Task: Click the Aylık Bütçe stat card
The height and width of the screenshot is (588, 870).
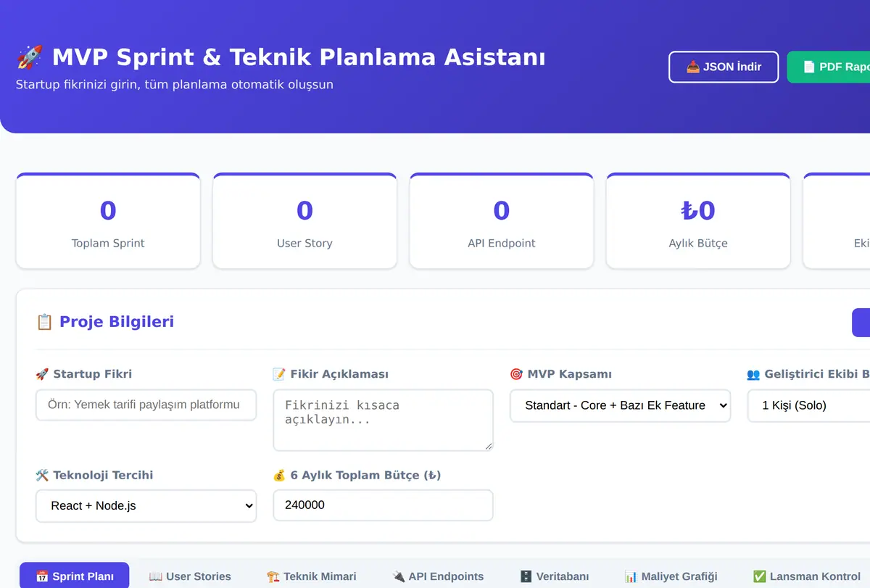Action: [698, 221]
